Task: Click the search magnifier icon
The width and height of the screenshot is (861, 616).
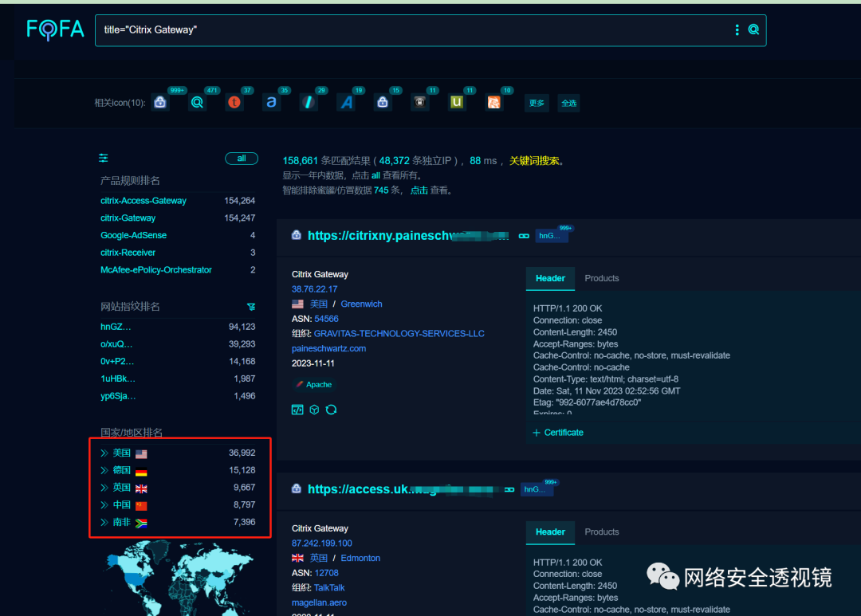Action: pyautogui.click(x=753, y=29)
